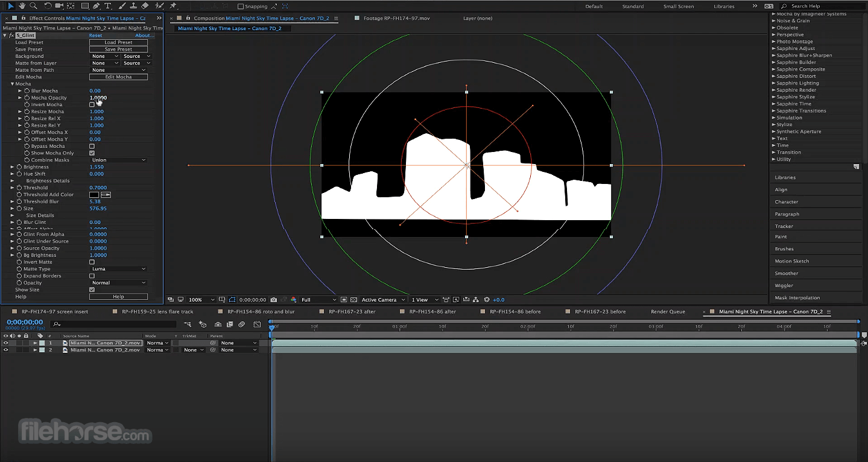Open the RGB channel display icon
This screenshot has height=462, width=868.
pos(294,300)
